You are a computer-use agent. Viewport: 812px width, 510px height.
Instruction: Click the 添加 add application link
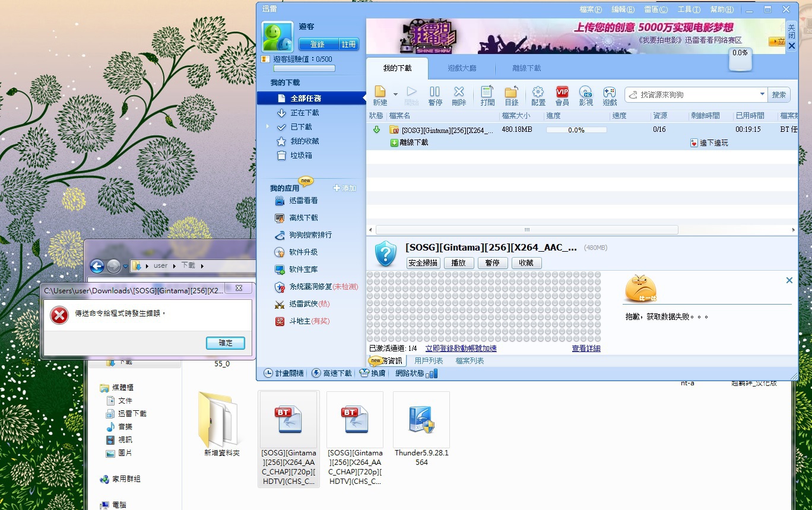click(x=345, y=188)
